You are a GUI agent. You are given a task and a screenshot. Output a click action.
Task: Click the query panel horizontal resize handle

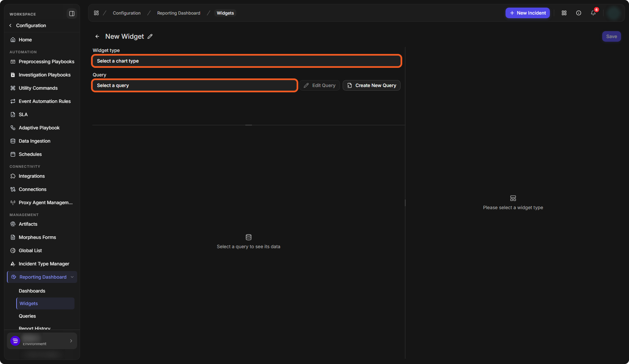(x=249, y=125)
